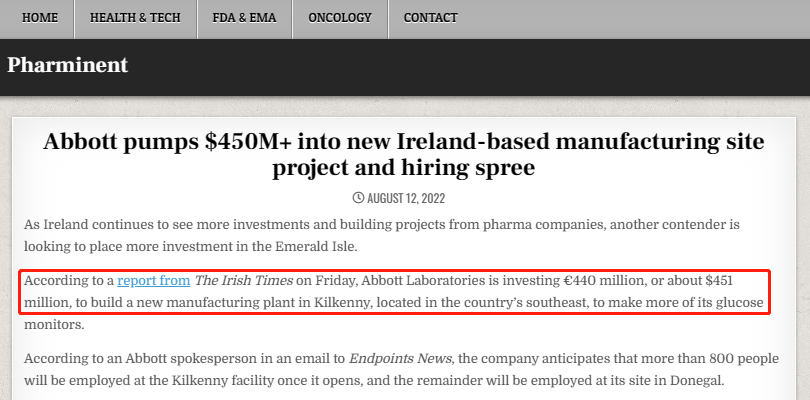The height and width of the screenshot is (400, 810).
Task: Open the HOME navigation menu item
Action: point(39,18)
